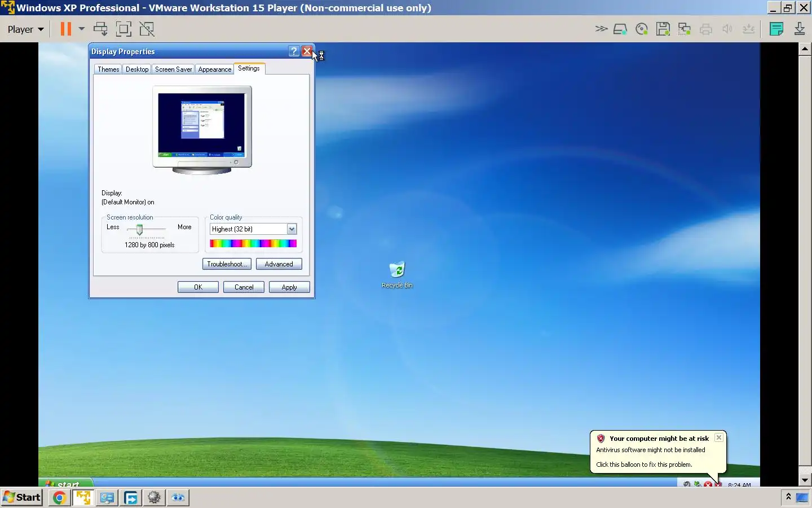Launch Google Chrome from the host taskbar
Image resolution: width=812 pixels, height=508 pixels.
tap(60, 497)
